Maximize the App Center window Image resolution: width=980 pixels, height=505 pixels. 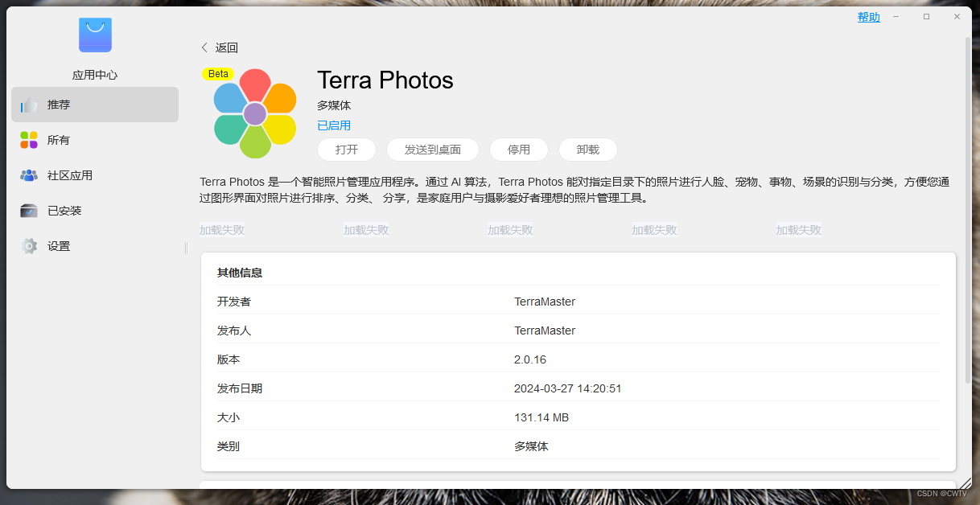coord(926,16)
